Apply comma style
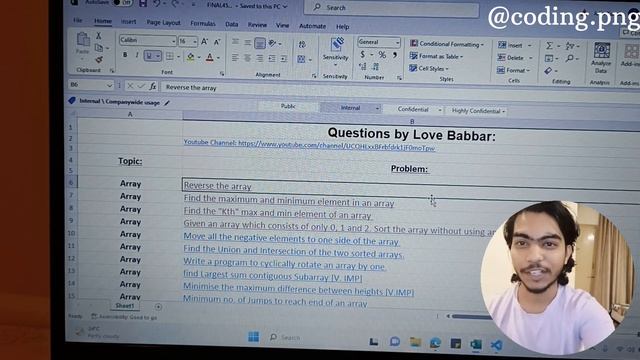The image size is (640, 360). [x=395, y=55]
